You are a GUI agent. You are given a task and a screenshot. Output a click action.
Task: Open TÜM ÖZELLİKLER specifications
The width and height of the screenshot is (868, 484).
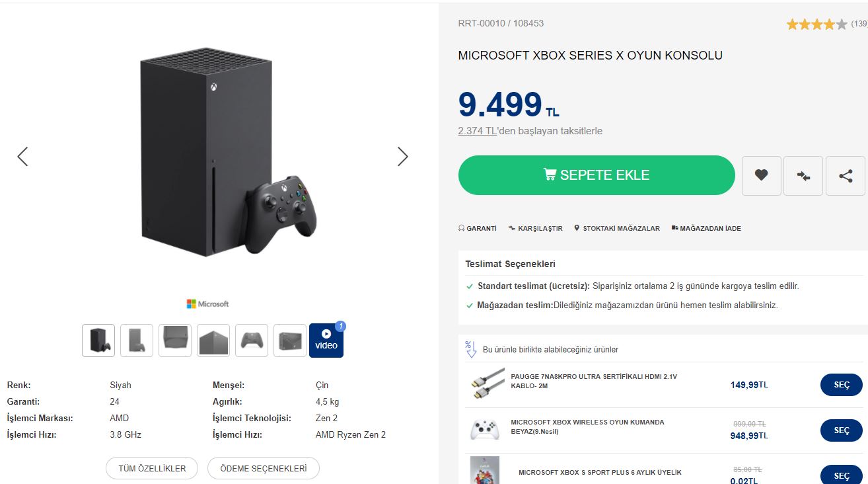[x=152, y=468]
